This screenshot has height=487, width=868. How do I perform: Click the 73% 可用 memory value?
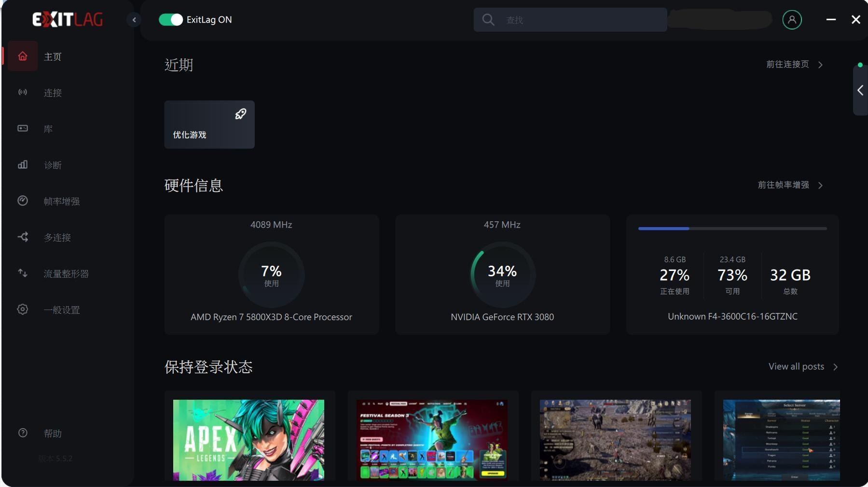tap(732, 275)
